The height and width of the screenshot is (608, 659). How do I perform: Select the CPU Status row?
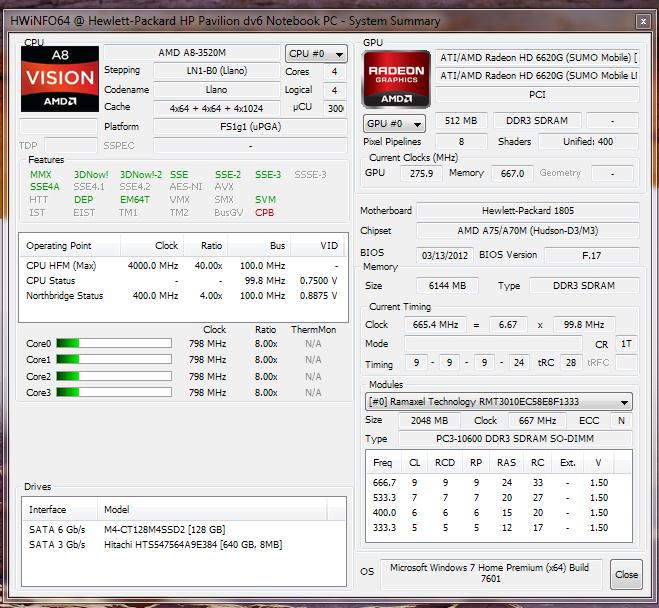pyautogui.click(x=182, y=281)
